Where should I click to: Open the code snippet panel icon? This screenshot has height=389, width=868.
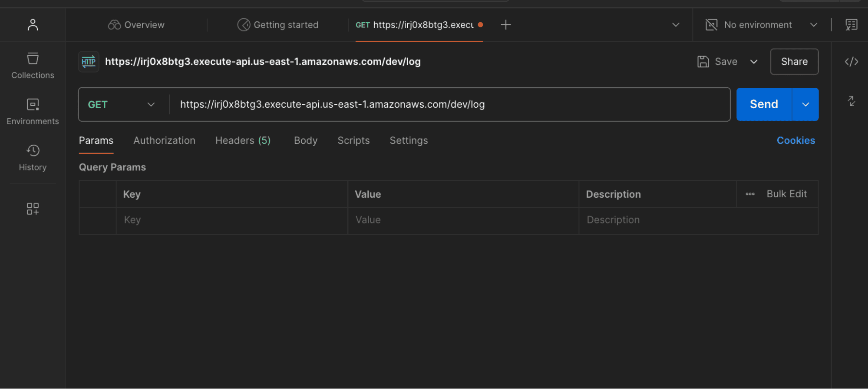click(x=851, y=62)
